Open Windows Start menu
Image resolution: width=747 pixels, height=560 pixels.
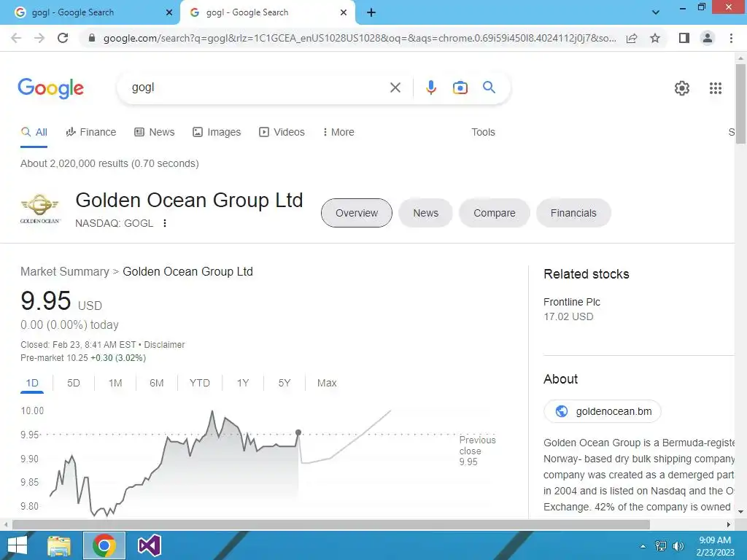click(x=18, y=545)
